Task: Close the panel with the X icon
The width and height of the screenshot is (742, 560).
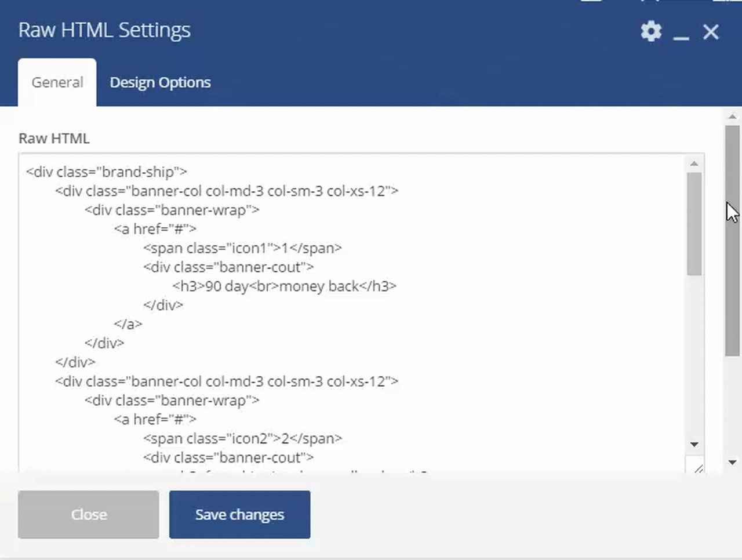Action: (x=711, y=32)
